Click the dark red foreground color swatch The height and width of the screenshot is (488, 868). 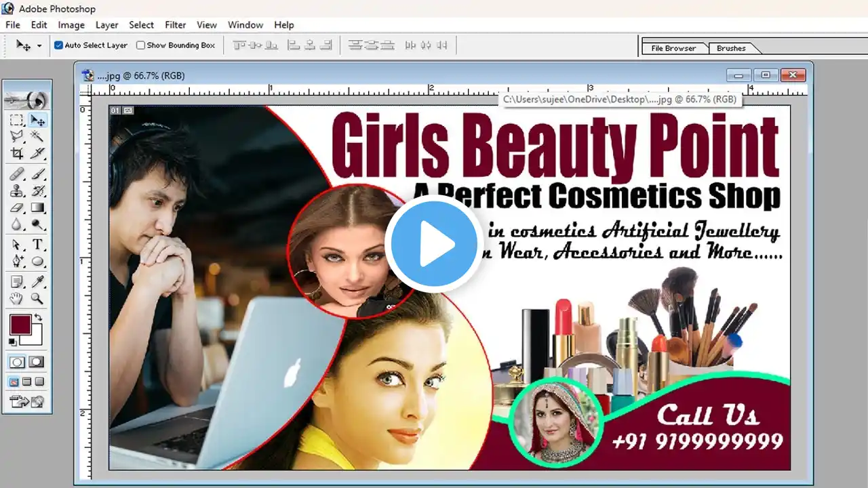click(20, 325)
